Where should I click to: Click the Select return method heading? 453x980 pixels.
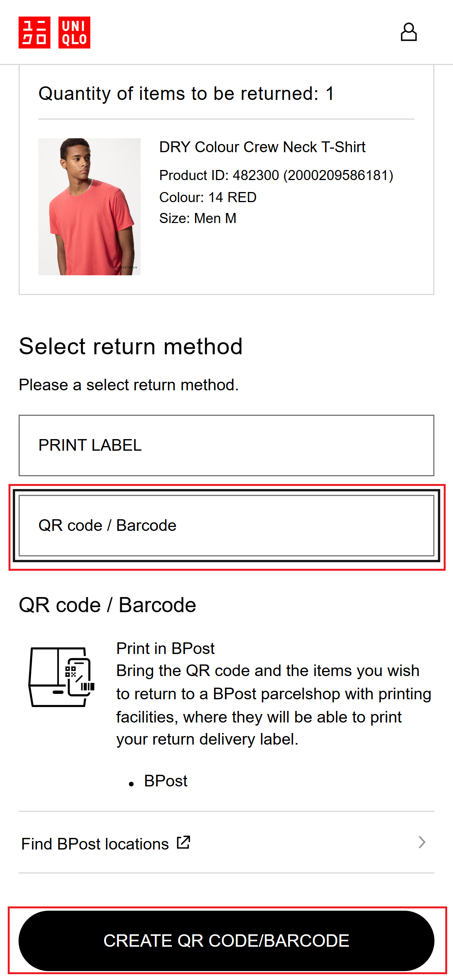coord(131,346)
